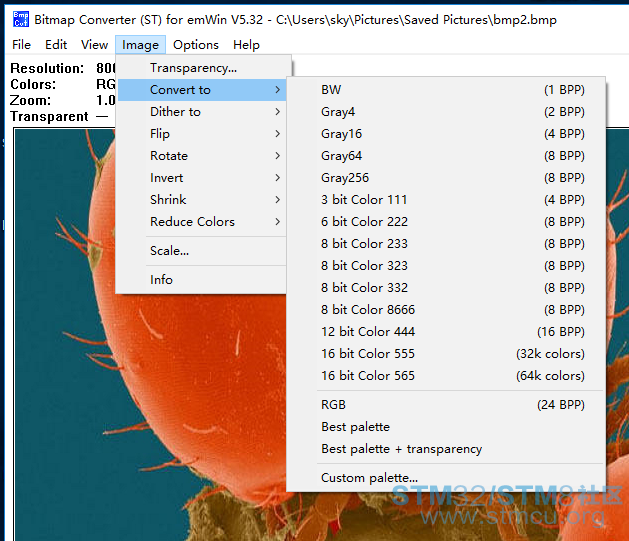Open the Custom palette... dialog entry

click(x=446, y=478)
